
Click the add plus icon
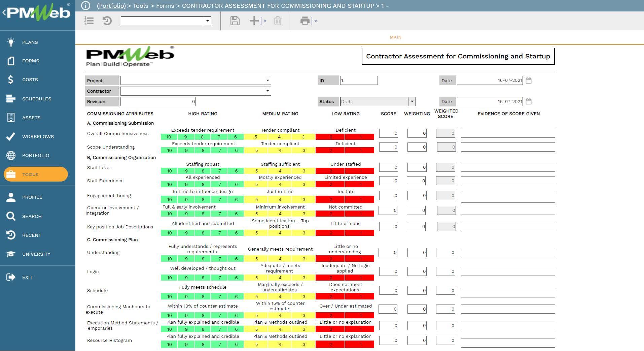pos(254,21)
